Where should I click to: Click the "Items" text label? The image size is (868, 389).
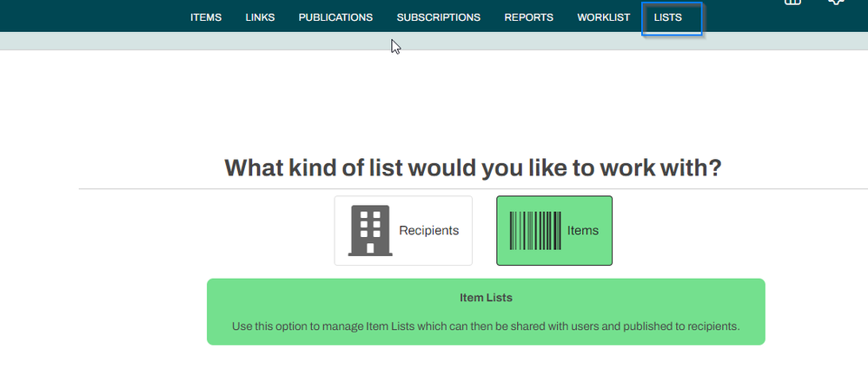pos(582,231)
